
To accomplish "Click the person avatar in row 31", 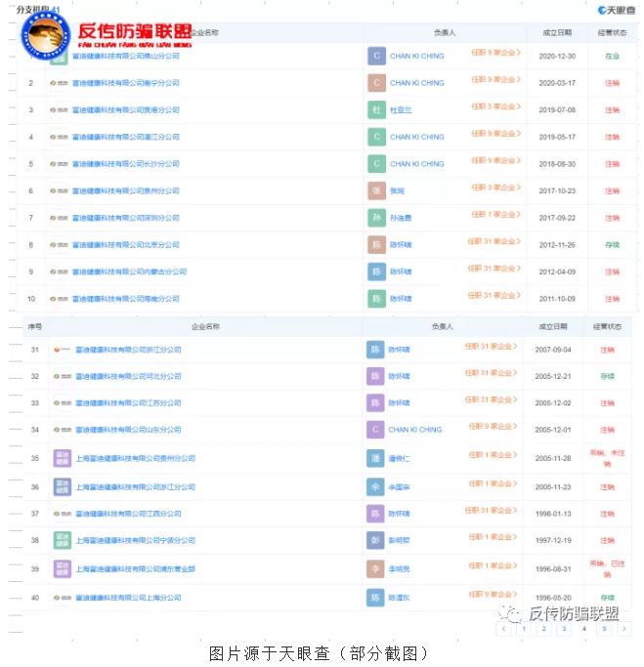I will click(375, 350).
